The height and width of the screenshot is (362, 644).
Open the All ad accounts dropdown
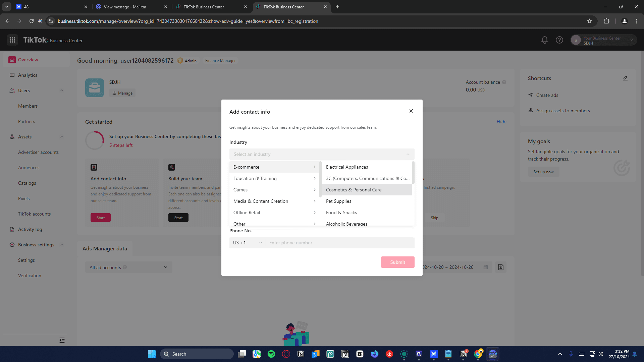(129, 267)
